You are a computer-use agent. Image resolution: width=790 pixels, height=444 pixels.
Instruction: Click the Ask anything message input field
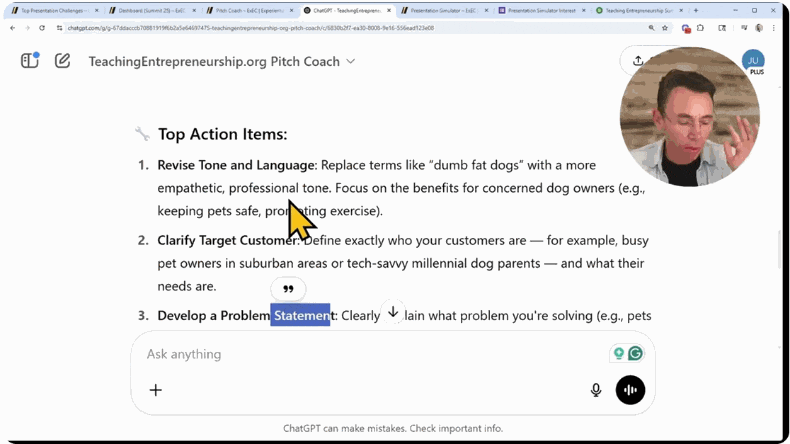(370, 354)
